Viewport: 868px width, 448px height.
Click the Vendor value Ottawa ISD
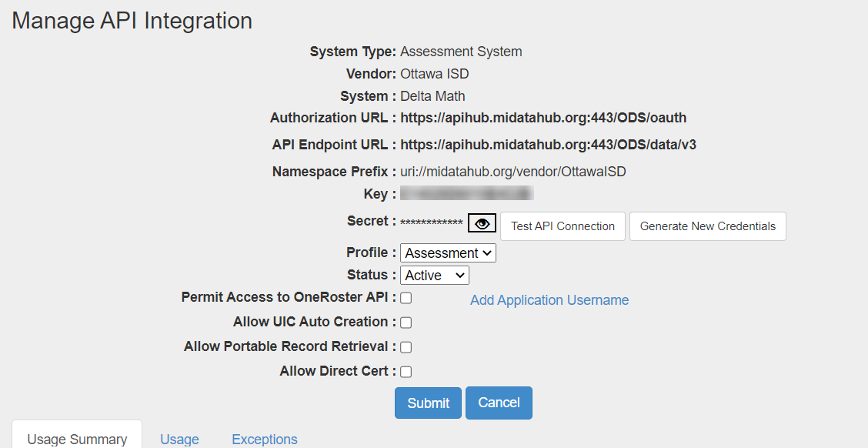click(x=435, y=74)
